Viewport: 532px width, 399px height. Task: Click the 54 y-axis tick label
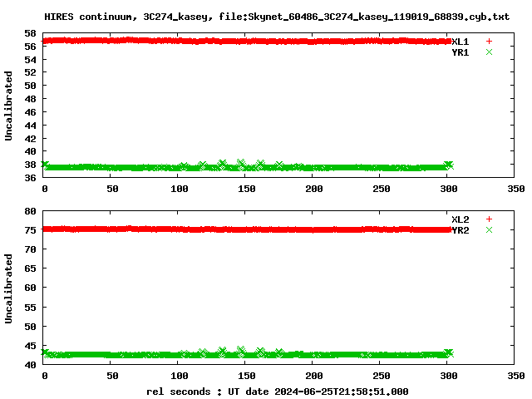coord(30,60)
